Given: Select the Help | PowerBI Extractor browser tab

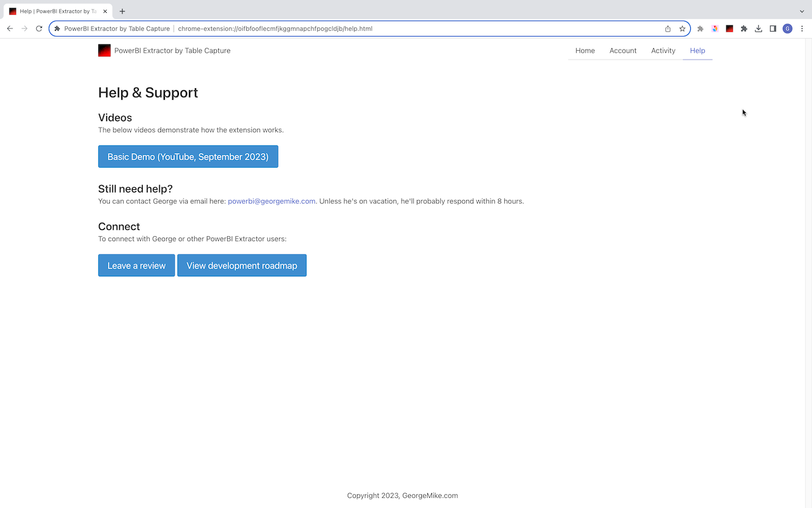Looking at the screenshot, I should 58,11.
